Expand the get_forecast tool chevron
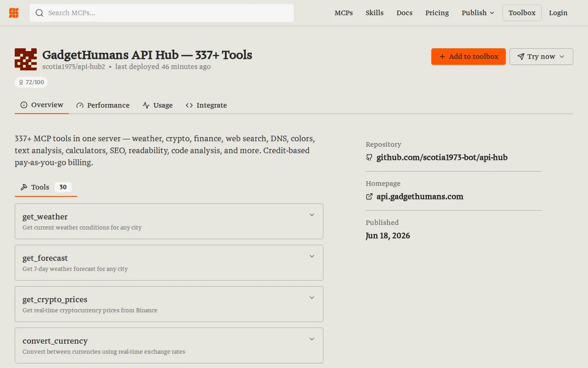 click(312, 256)
